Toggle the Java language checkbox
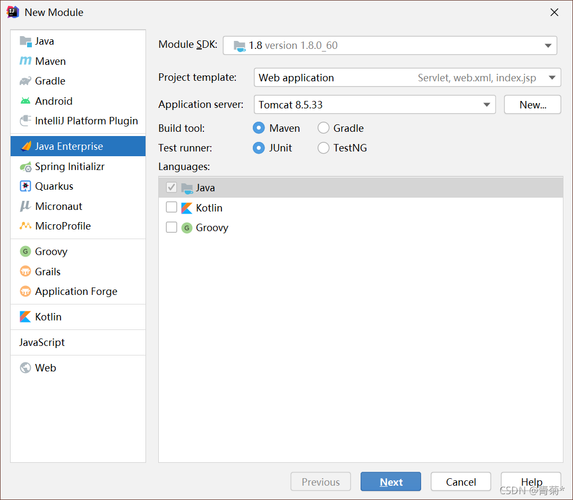The image size is (573, 500). [171, 188]
